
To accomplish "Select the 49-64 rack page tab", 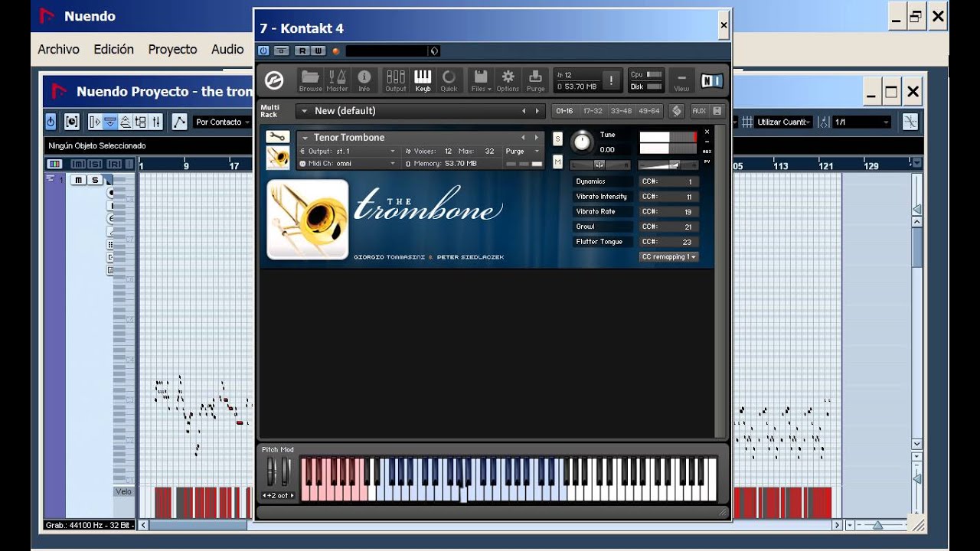I will (649, 111).
